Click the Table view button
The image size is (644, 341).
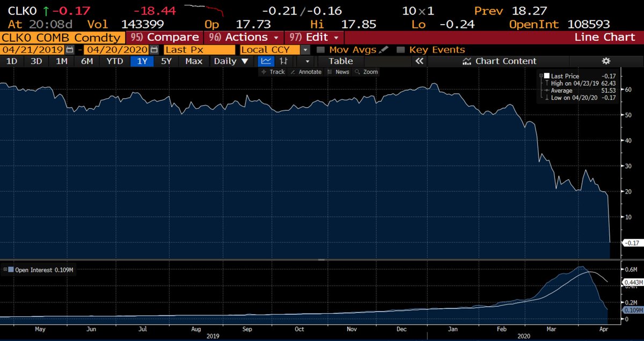[340, 61]
